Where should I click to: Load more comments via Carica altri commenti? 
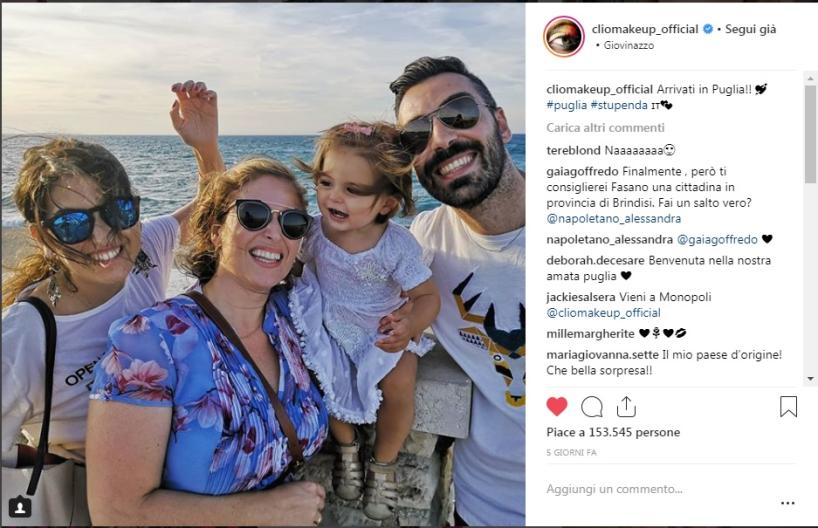pyautogui.click(x=605, y=127)
